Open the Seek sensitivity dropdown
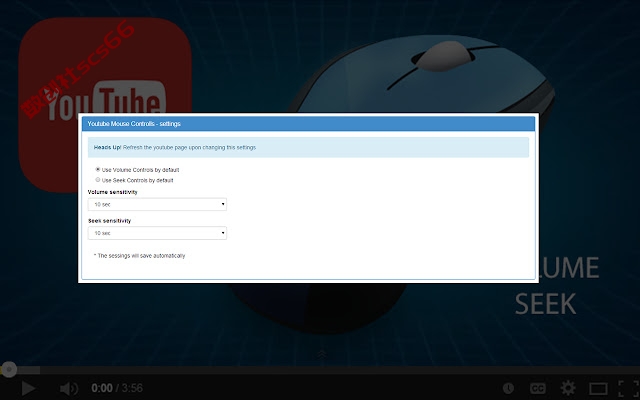The image size is (640, 400). [x=157, y=233]
